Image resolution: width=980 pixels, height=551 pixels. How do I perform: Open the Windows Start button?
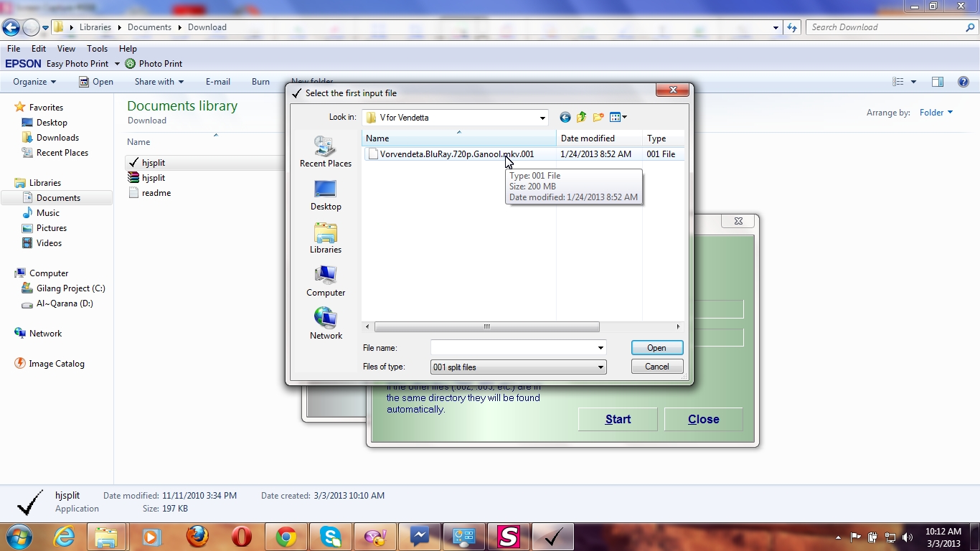(18, 537)
